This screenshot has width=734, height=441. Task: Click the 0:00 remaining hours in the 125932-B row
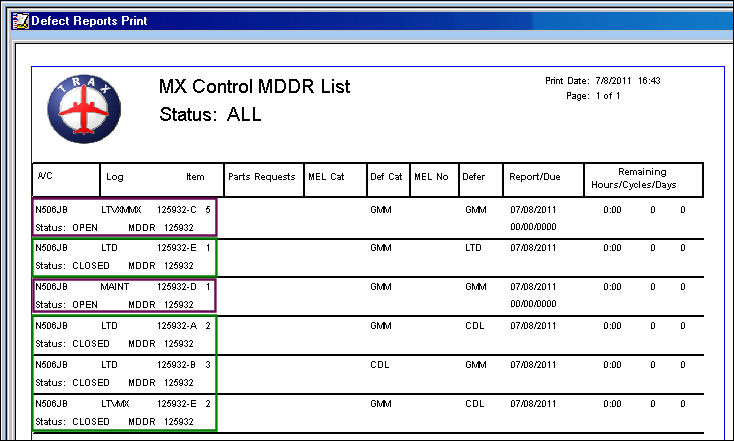[x=612, y=365]
